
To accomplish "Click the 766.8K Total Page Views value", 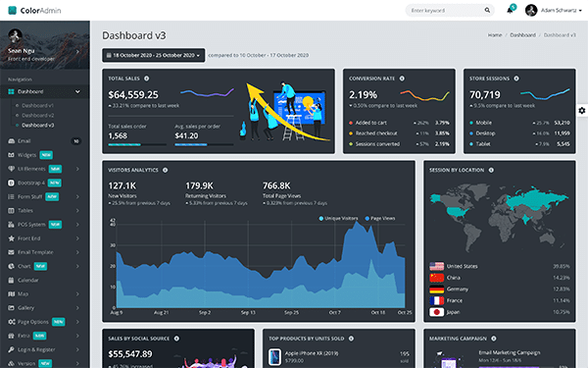I will coord(276,185).
